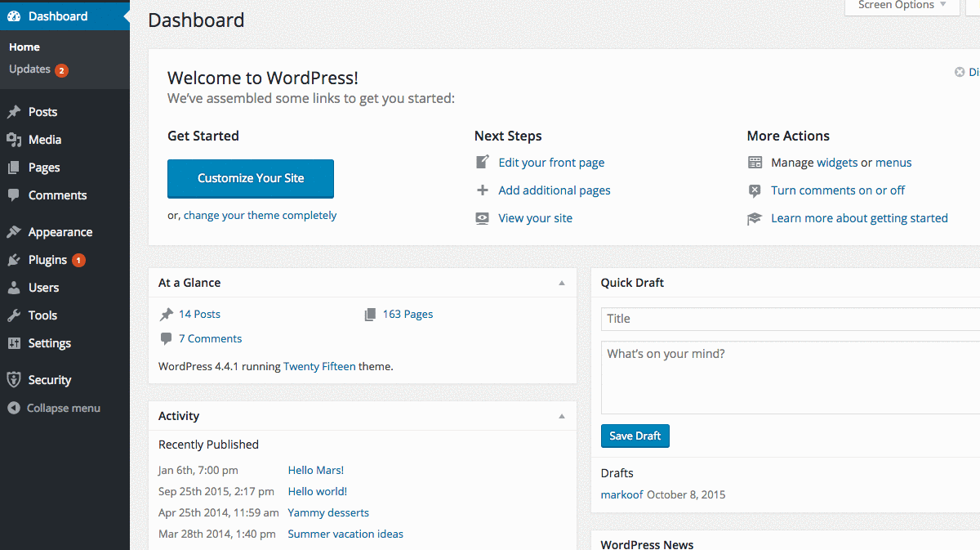
Task: Click the Collapse menu arrow icon
Action: (14, 408)
